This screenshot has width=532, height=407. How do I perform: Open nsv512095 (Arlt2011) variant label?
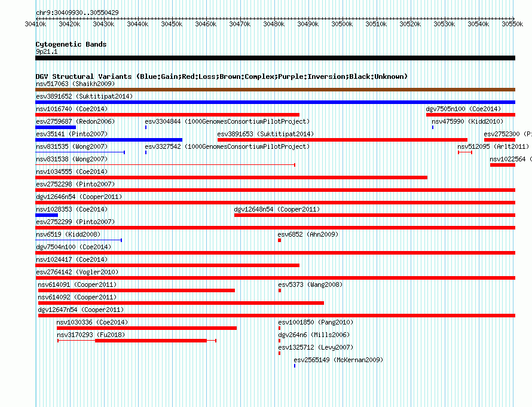tap(493, 146)
